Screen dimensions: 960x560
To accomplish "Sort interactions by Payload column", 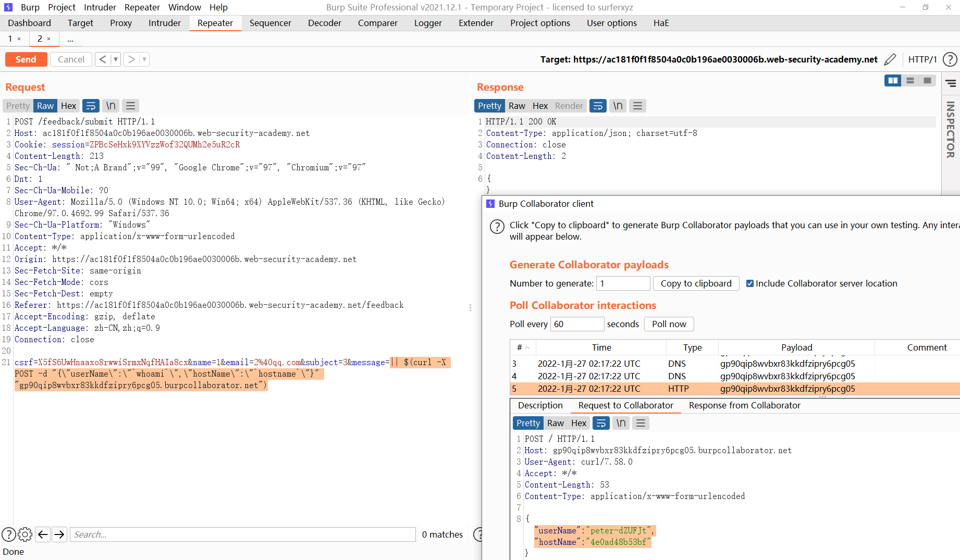I will pyautogui.click(x=796, y=347).
